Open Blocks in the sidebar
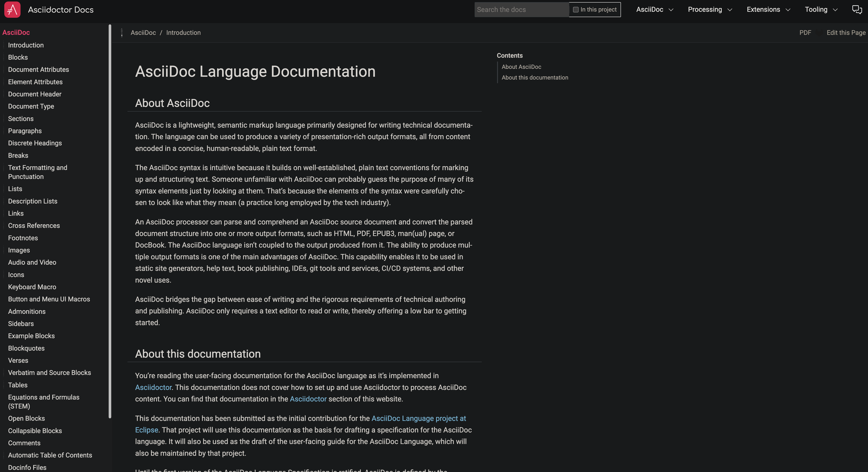Image resolution: width=868 pixels, height=472 pixels. [x=18, y=57]
